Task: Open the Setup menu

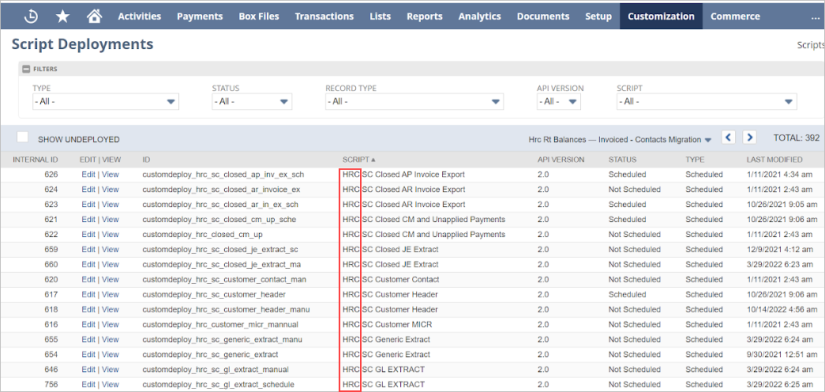Action: click(x=599, y=16)
